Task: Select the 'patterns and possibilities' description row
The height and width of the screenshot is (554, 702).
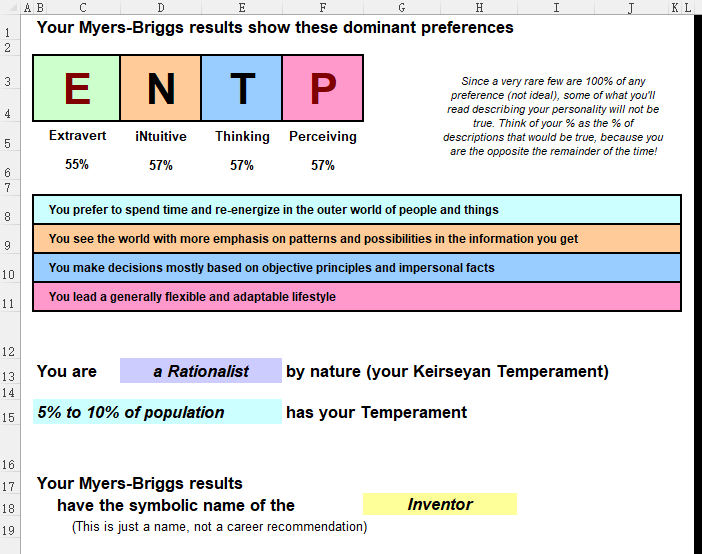Action: (x=357, y=239)
